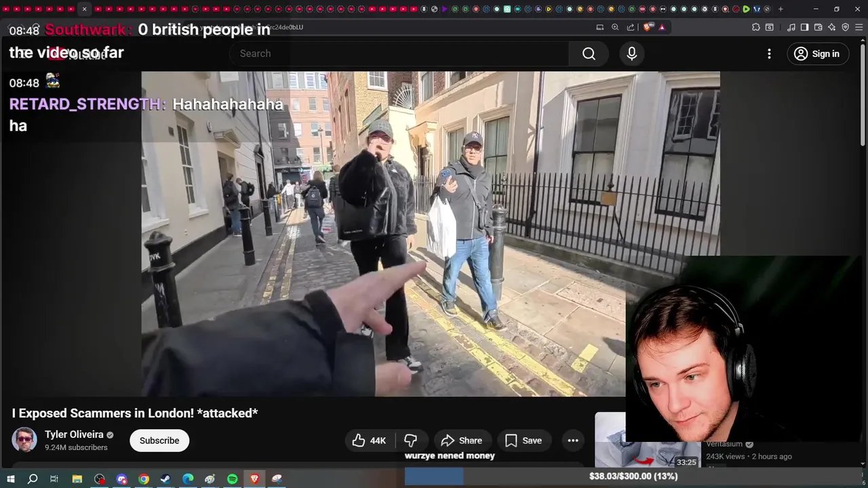Save the video to a playlist
Image resolution: width=868 pixels, height=488 pixels.
524,441
